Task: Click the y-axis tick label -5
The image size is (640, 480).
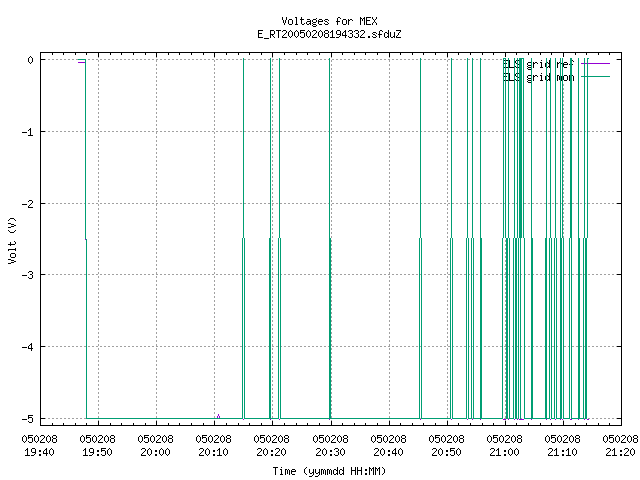Action: tap(28, 419)
